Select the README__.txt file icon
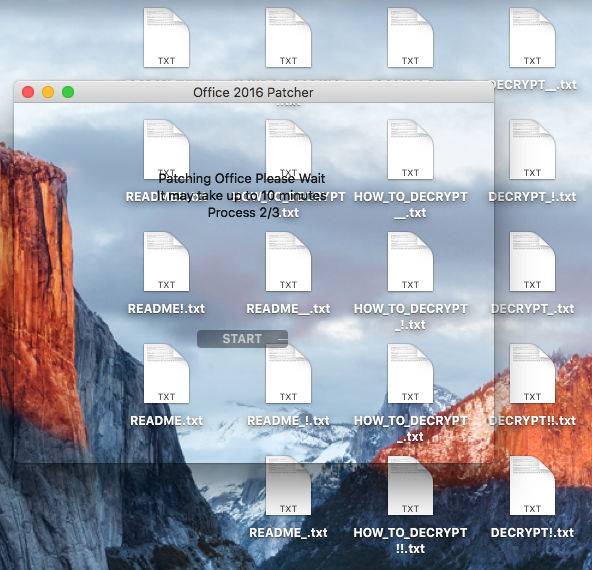This screenshot has height=570, width=592. [288, 262]
